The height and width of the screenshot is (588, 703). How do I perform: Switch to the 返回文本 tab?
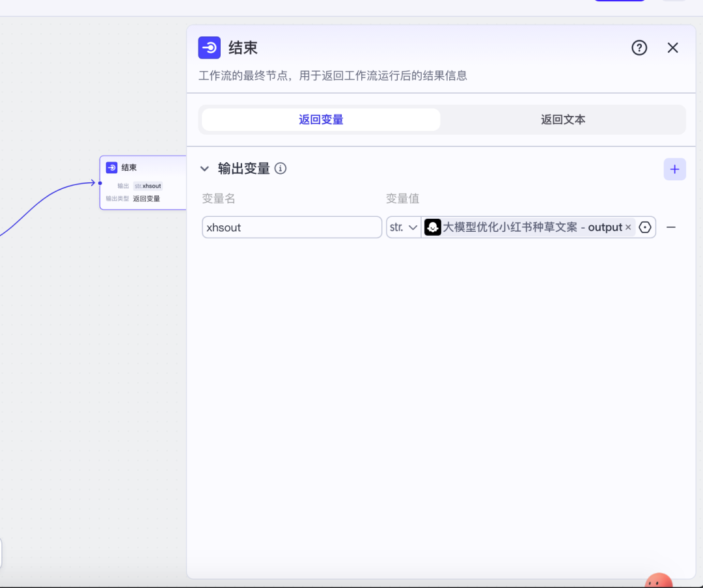pos(562,120)
